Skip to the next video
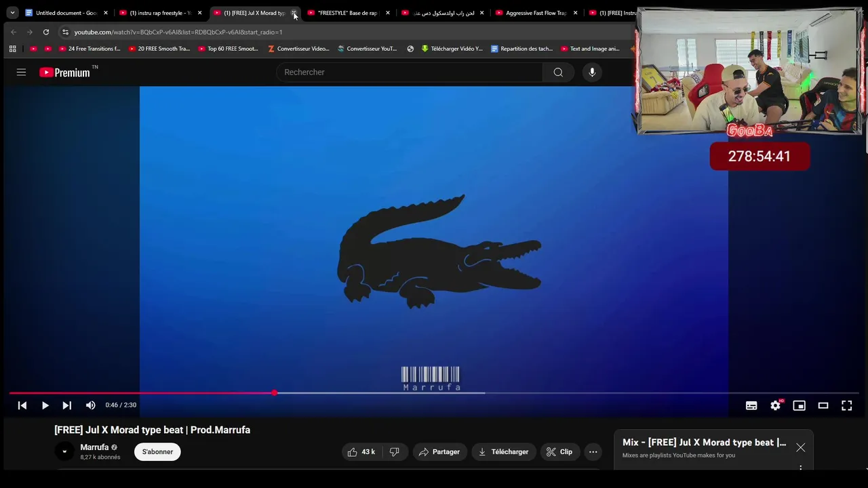 point(66,405)
